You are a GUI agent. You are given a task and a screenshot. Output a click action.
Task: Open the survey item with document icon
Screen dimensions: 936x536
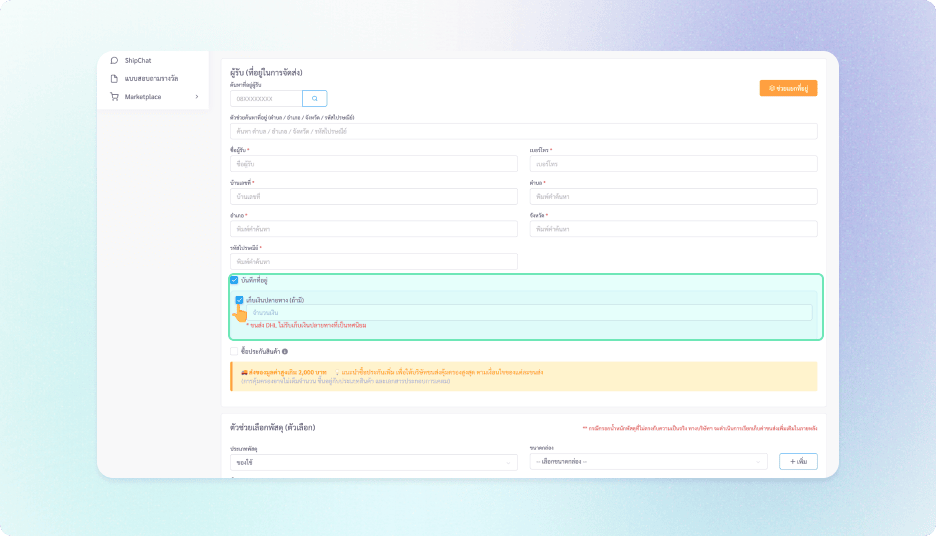[114, 79]
